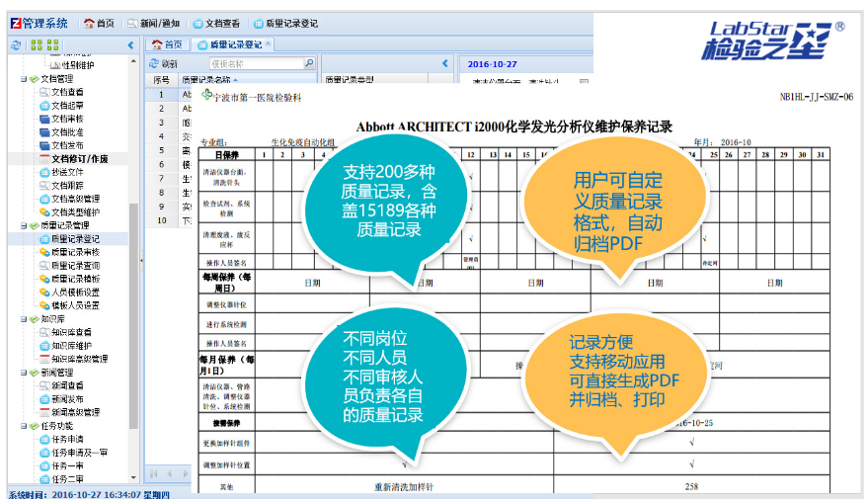Collapse the middle list panel with the blue arrow
The width and height of the screenshot is (868, 504).
[445, 63]
